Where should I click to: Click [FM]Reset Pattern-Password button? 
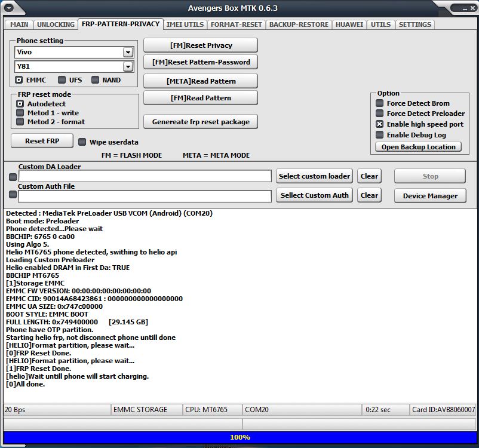(201, 62)
